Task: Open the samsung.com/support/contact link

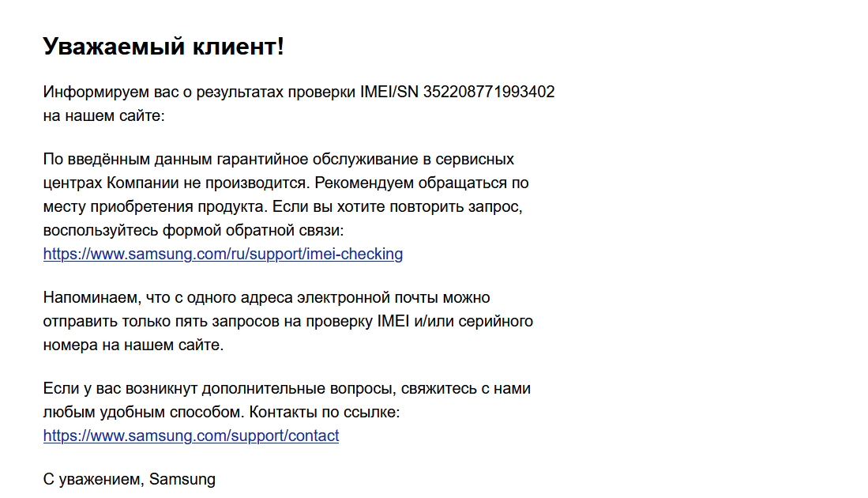Action: pyautogui.click(x=191, y=436)
